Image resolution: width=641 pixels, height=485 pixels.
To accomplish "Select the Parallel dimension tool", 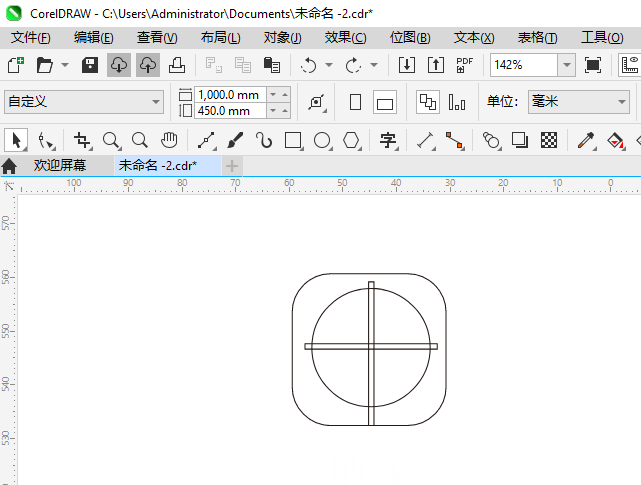I will [425, 141].
